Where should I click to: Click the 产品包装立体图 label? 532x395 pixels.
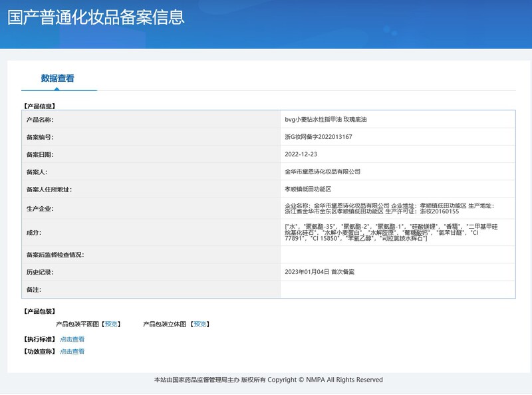pos(164,324)
